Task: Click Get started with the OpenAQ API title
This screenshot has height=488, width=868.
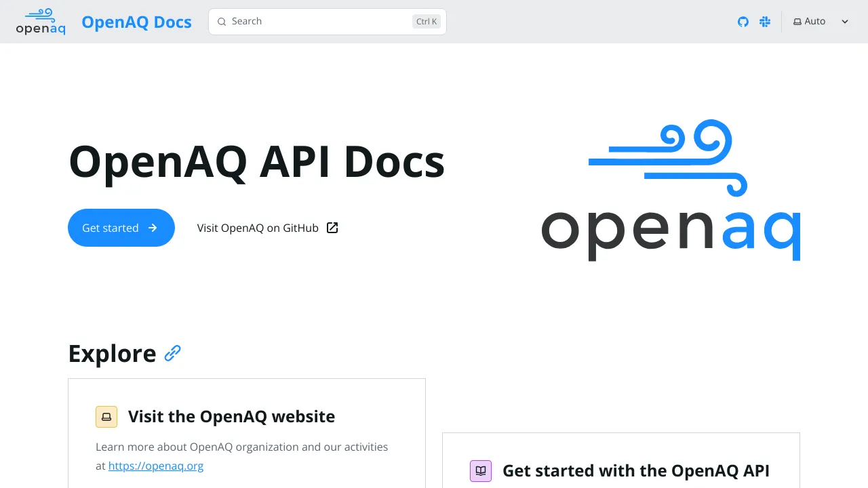Action: click(x=636, y=470)
